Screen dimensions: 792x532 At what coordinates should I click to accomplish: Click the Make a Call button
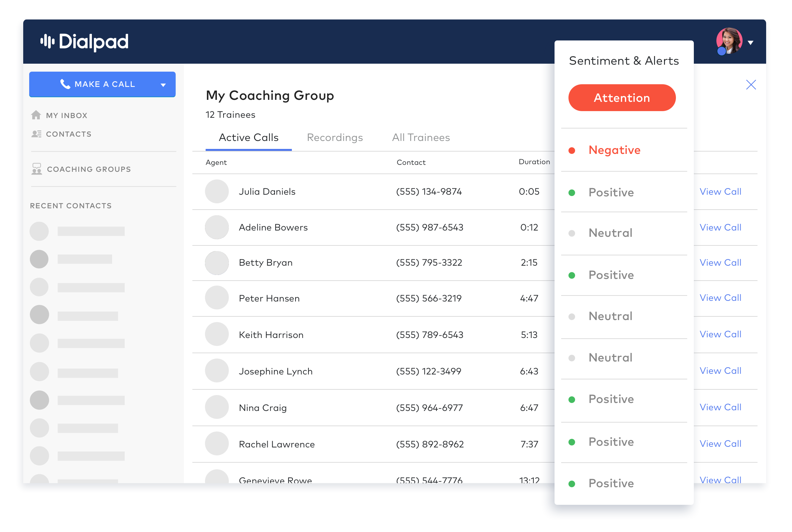pos(102,84)
